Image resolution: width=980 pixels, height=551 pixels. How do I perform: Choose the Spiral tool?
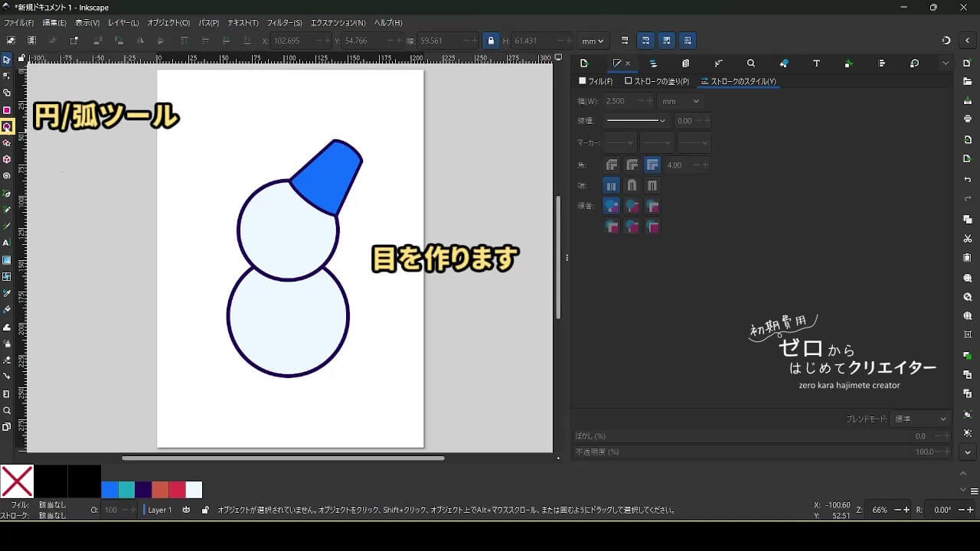tap(7, 176)
